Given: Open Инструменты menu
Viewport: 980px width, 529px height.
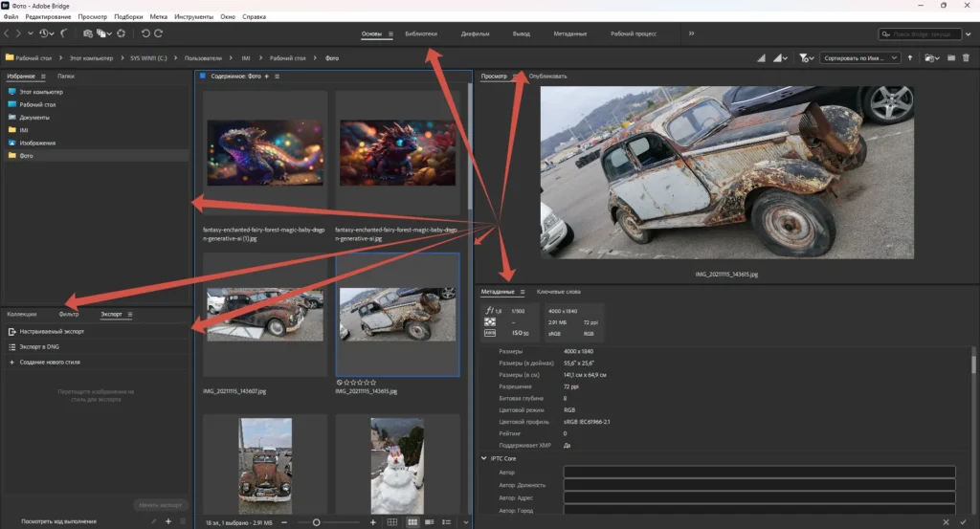Looking at the screenshot, I should click(193, 17).
